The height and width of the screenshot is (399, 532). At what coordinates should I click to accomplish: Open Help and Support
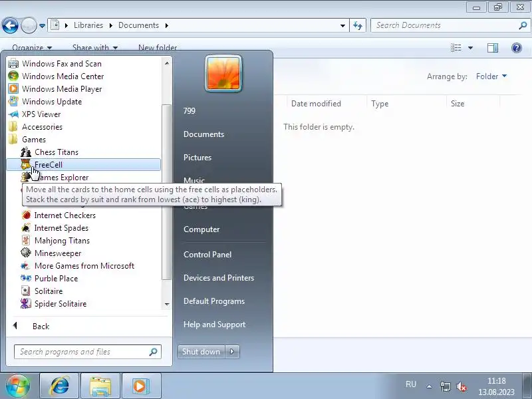pyautogui.click(x=214, y=325)
